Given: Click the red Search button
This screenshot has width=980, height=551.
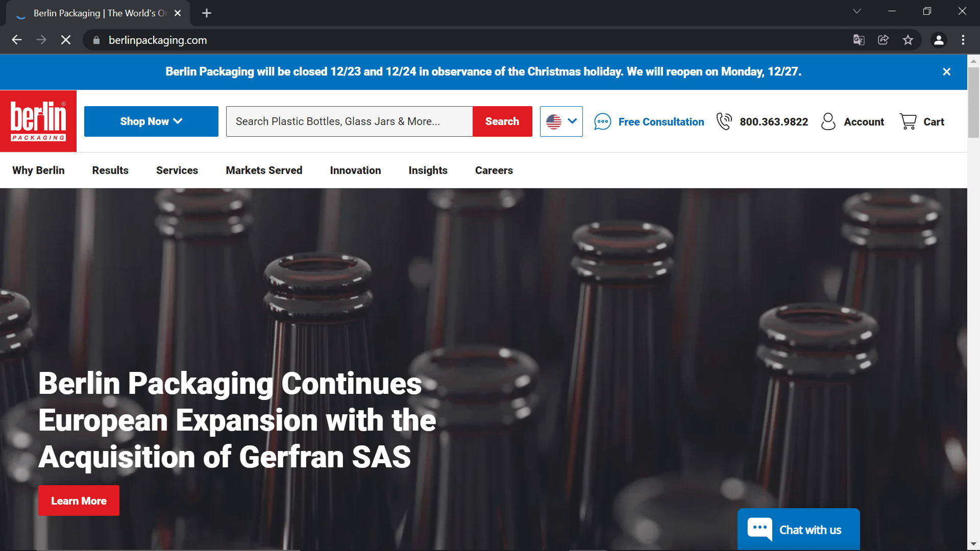Looking at the screenshot, I should click(502, 121).
